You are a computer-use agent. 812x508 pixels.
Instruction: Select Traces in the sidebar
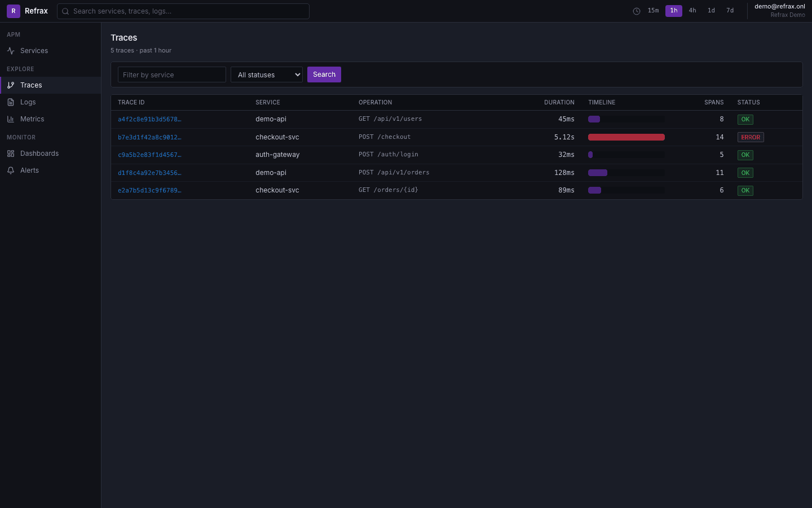pyautogui.click(x=50, y=85)
